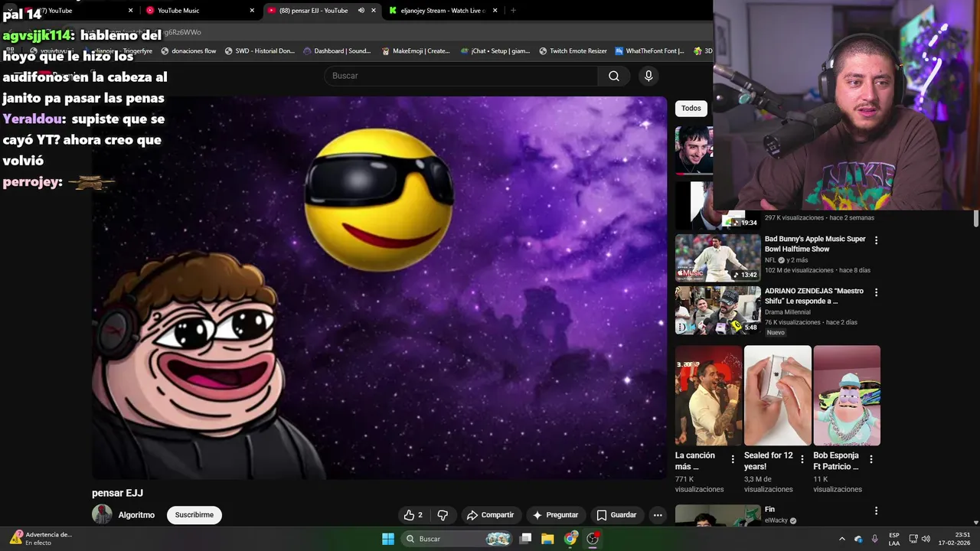Open more actions three-dot button under video

658,515
